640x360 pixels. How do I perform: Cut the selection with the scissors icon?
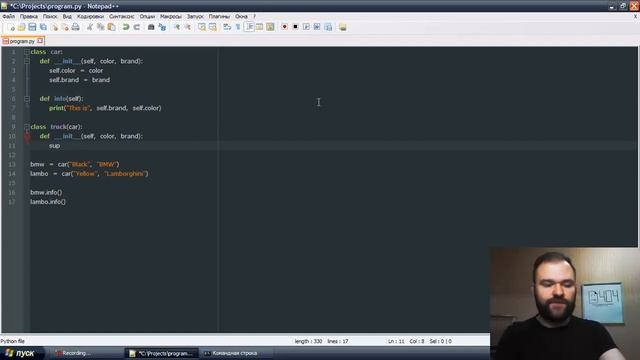[89, 27]
